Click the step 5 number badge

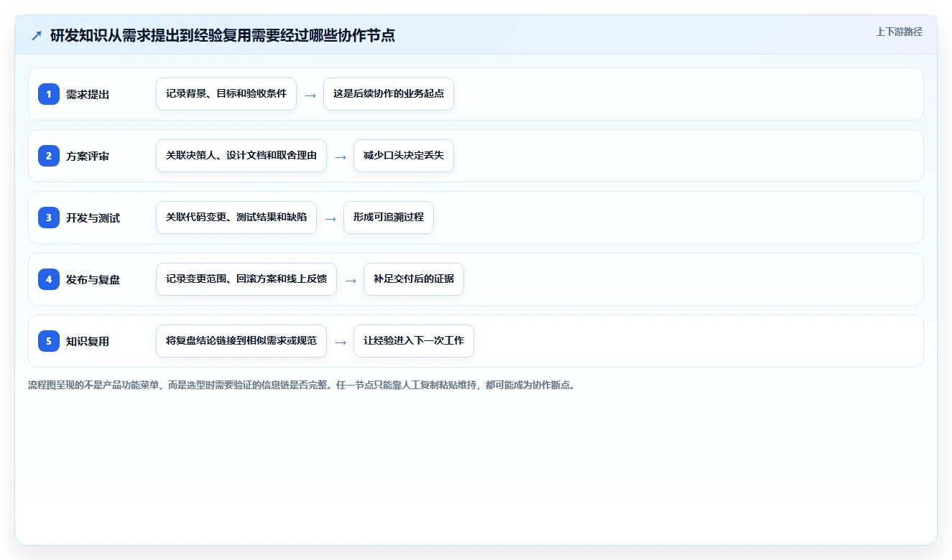tap(49, 341)
